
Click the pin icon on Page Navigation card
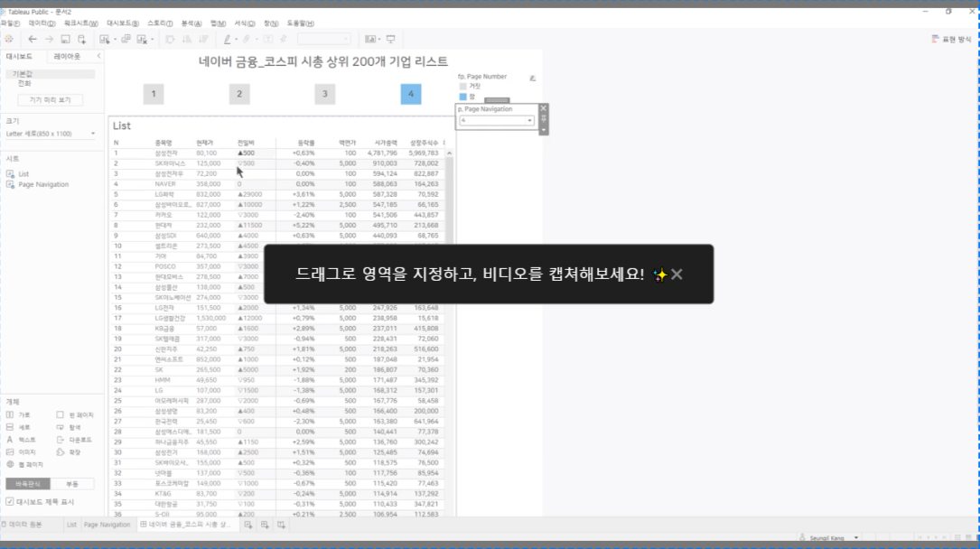coord(543,118)
